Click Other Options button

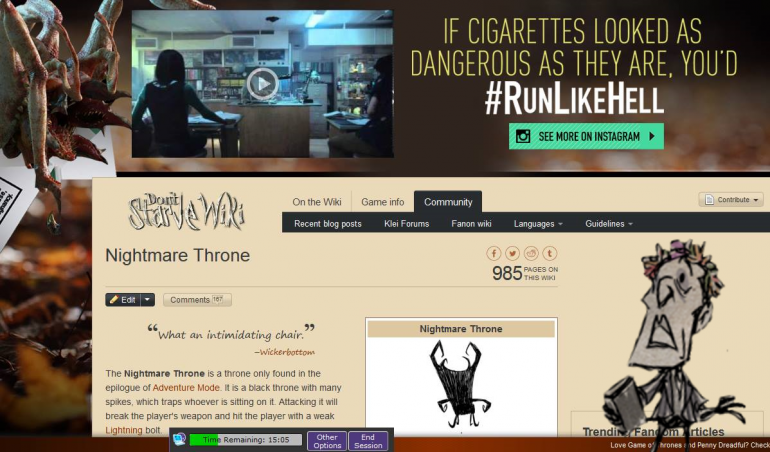327,441
